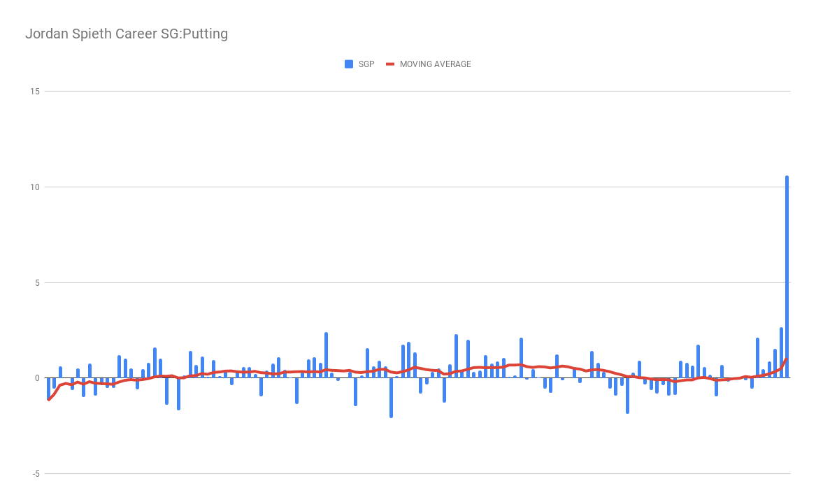Click the red moving average legend marker
Viewport: 816px width, 504px height.
click(391, 64)
